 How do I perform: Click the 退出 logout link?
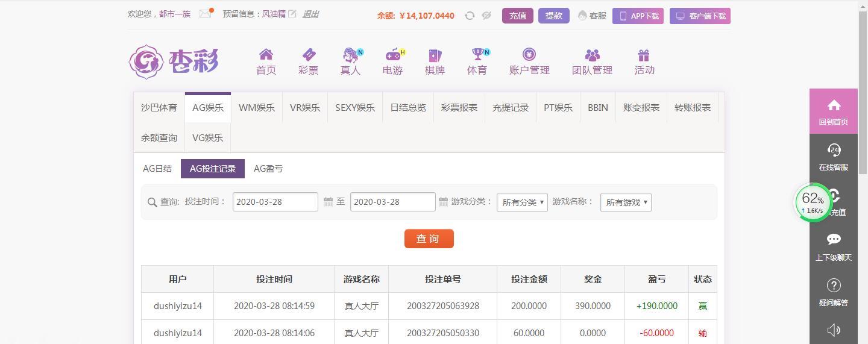coord(310,14)
